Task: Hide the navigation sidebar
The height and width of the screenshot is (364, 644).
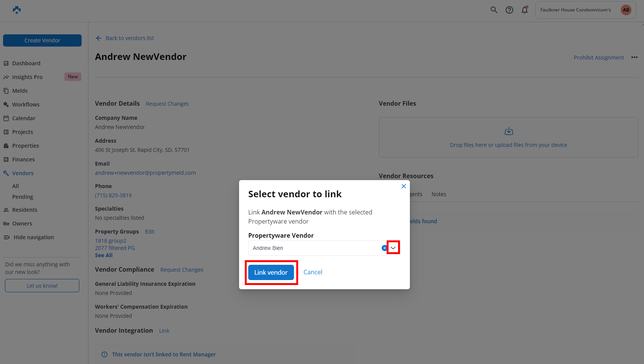Action: coord(34,237)
